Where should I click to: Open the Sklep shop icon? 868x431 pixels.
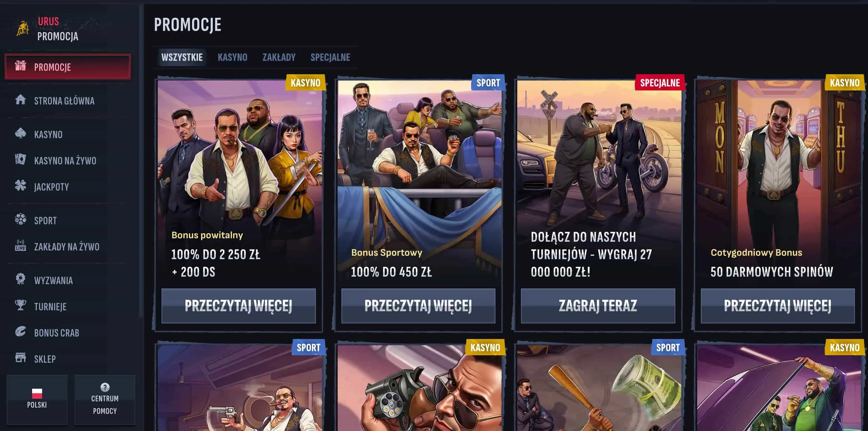point(21,358)
